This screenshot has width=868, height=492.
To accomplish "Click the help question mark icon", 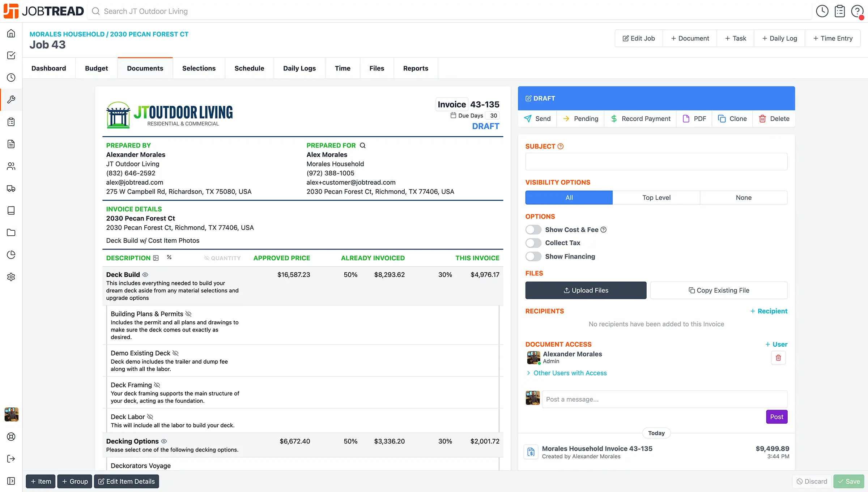I will point(857,11).
